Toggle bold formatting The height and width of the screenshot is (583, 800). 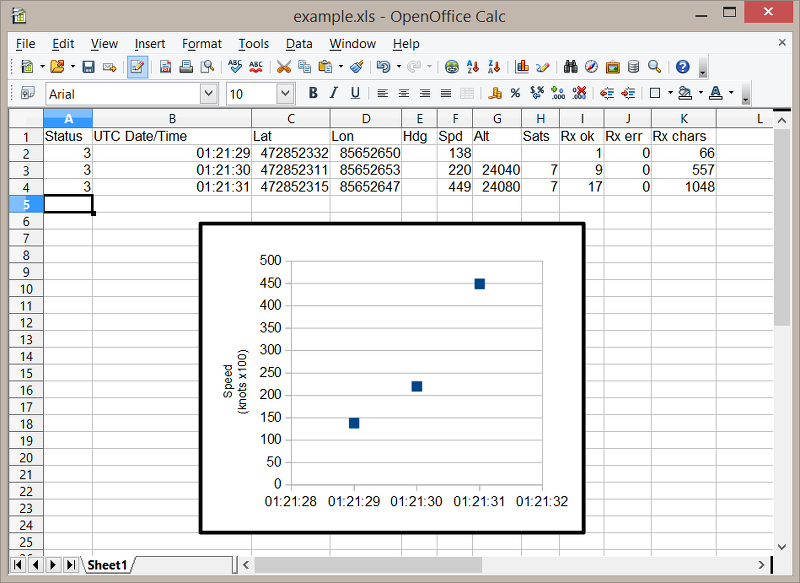pyautogui.click(x=313, y=93)
